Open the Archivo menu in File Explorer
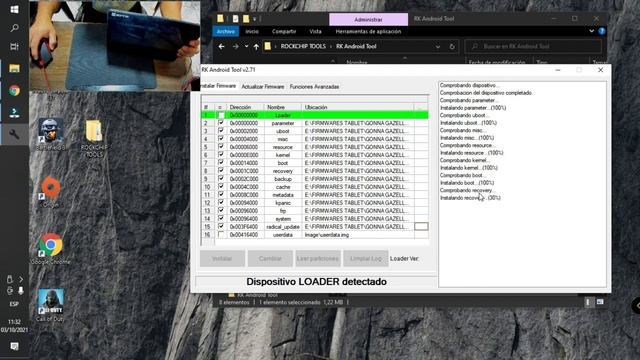Viewport: 640px width, 360px height. 226,31
